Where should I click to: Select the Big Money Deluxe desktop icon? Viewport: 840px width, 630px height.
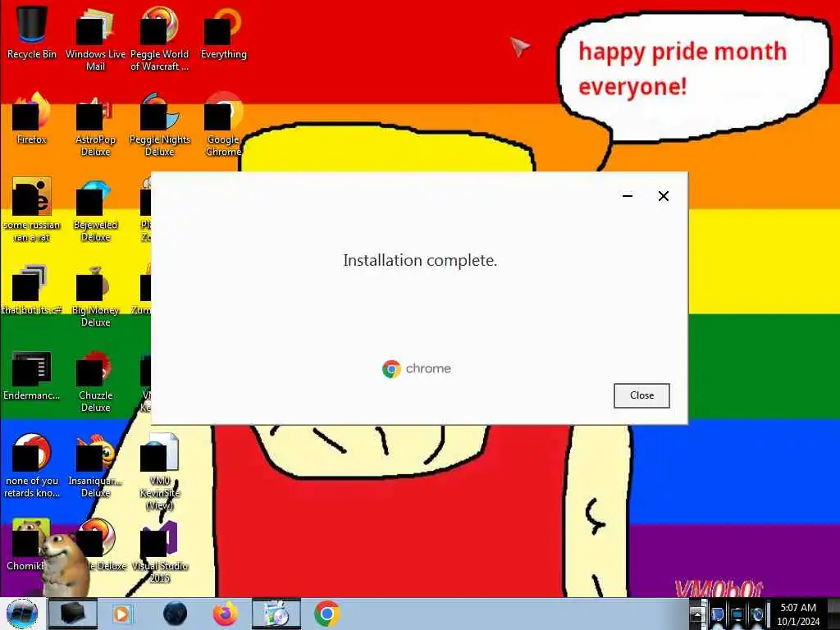click(x=95, y=295)
